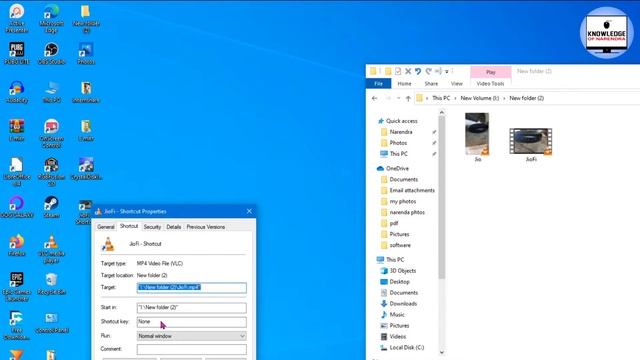Viewport: 640px width, 360px height.
Task: Switch to the Previous Versions tab
Action: pos(206,227)
